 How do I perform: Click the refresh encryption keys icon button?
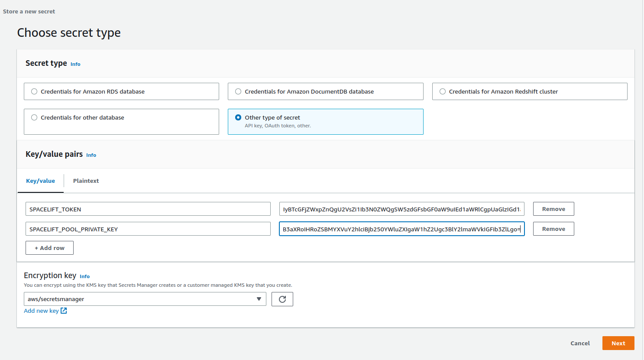pos(282,299)
